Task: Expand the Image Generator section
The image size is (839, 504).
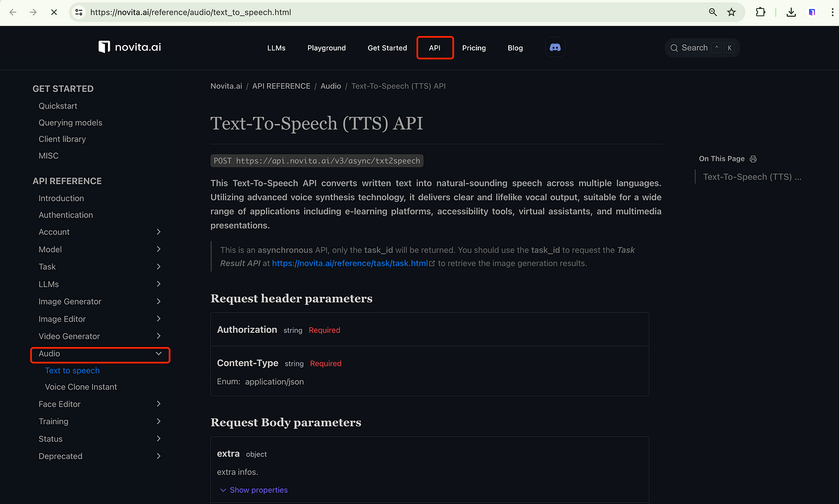Action: (158, 301)
